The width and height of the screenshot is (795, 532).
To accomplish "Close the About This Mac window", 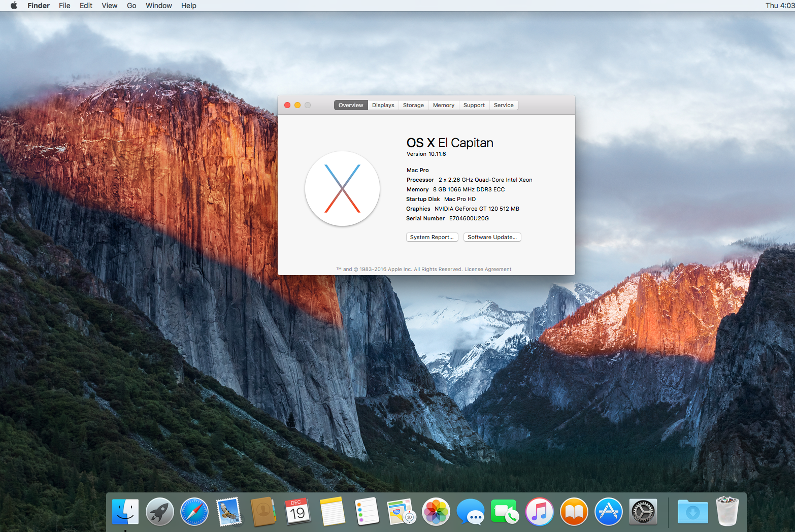I will pyautogui.click(x=287, y=105).
